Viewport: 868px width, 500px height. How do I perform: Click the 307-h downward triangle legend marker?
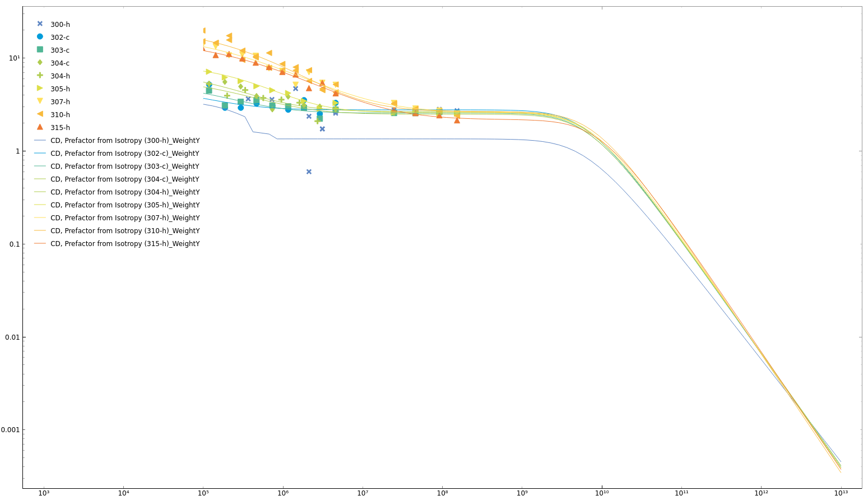point(40,101)
